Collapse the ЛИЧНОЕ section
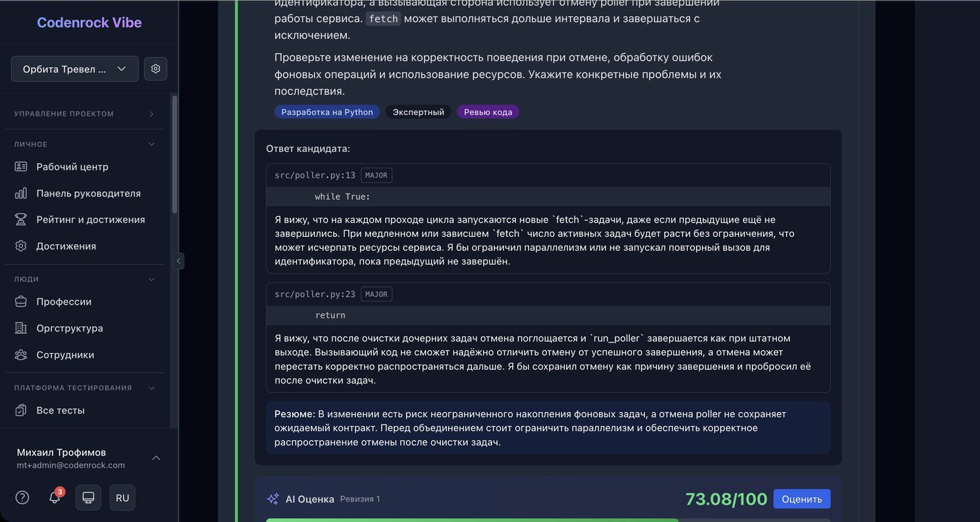The image size is (980, 522). 85,144
